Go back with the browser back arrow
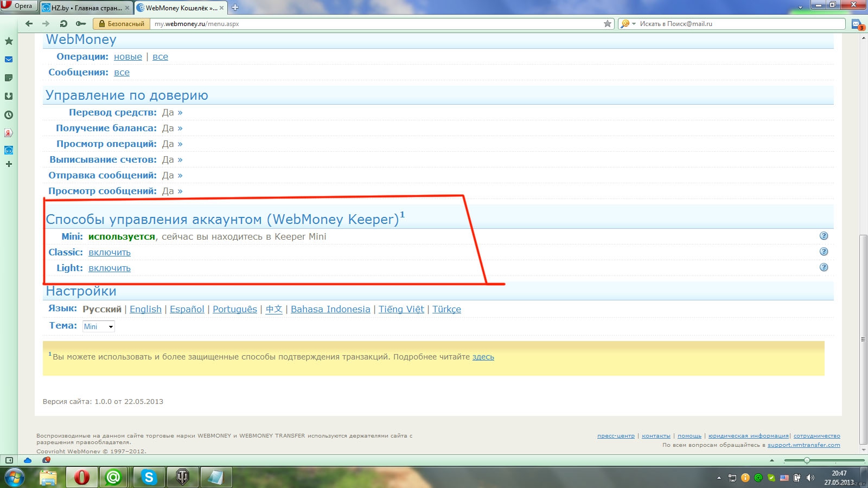Image resolution: width=868 pixels, height=488 pixels. pyautogui.click(x=29, y=24)
